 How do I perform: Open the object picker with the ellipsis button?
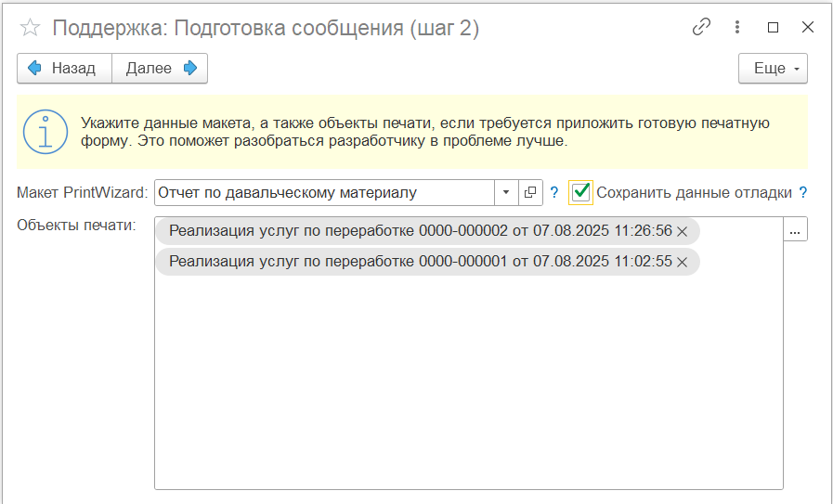[x=795, y=229]
